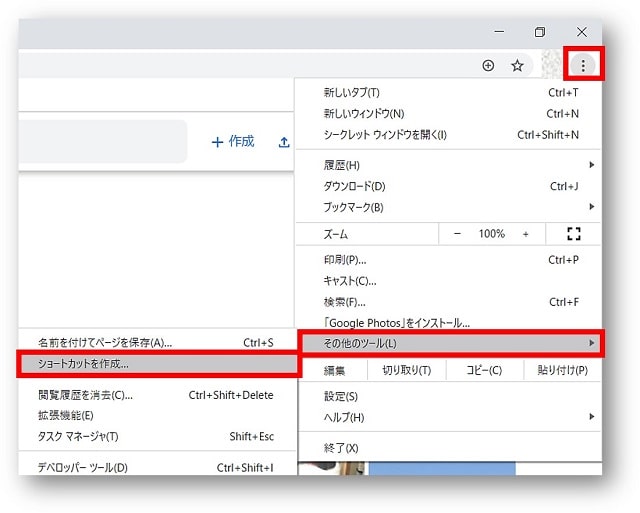Choose ショートカットを作成... item
Image resolution: width=640 pixels, height=513 pixels.
pyautogui.click(x=159, y=364)
